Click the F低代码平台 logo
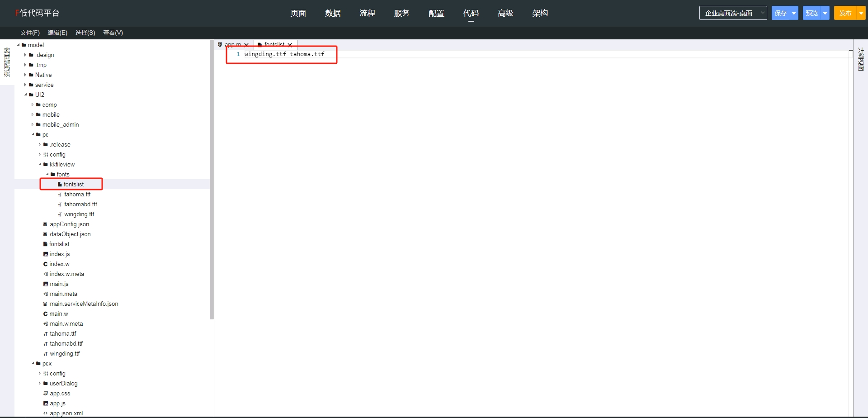The height and width of the screenshot is (418, 868). tap(37, 13)
